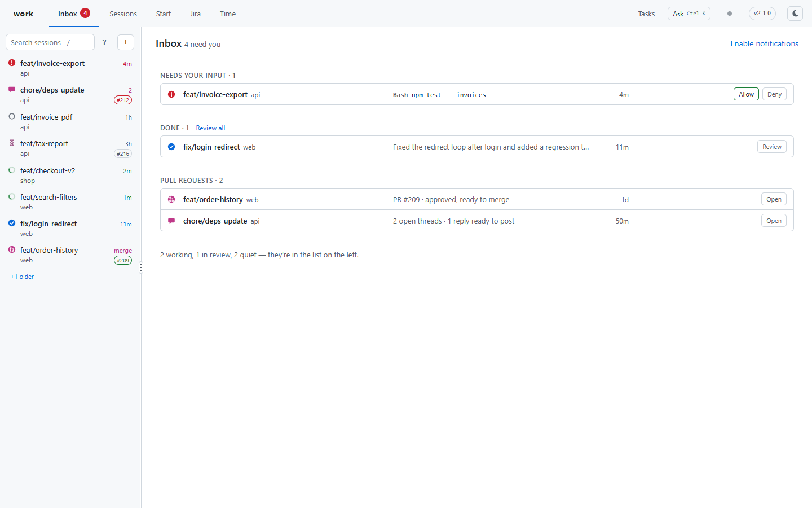The height and width of the screenshot is (508, 812).
Task: Click PR icon in feat/order-history inbox row
Action: click(171, 199)
